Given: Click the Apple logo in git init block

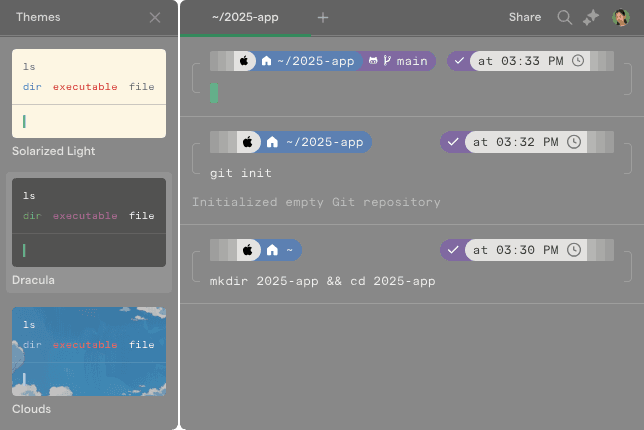Looking at the screenshot, I should 248,142.
